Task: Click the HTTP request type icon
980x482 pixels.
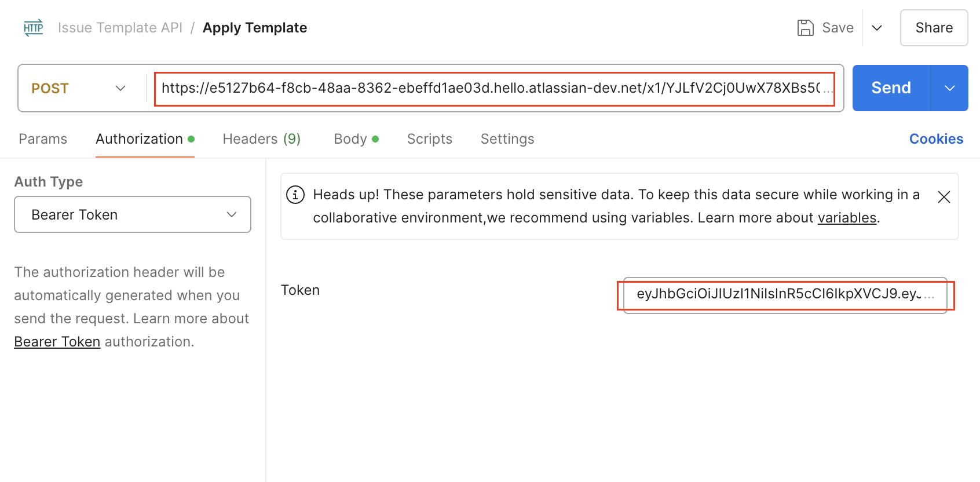Action: [x=33, y=27]
